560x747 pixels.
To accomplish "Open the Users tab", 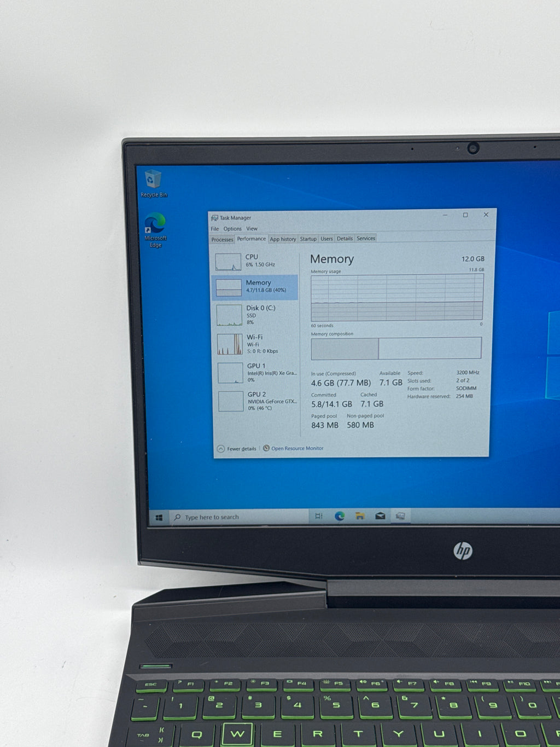I will (326, 239).
